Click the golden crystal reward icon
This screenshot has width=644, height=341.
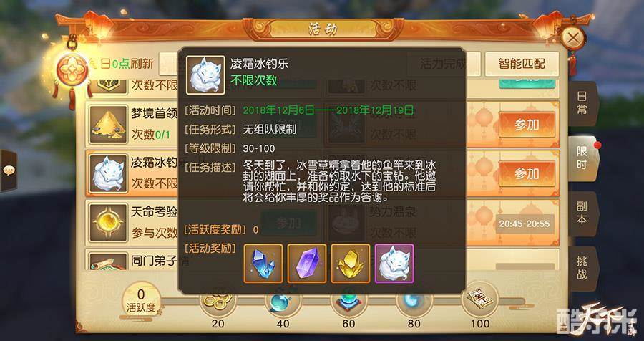tap(351, 263)
